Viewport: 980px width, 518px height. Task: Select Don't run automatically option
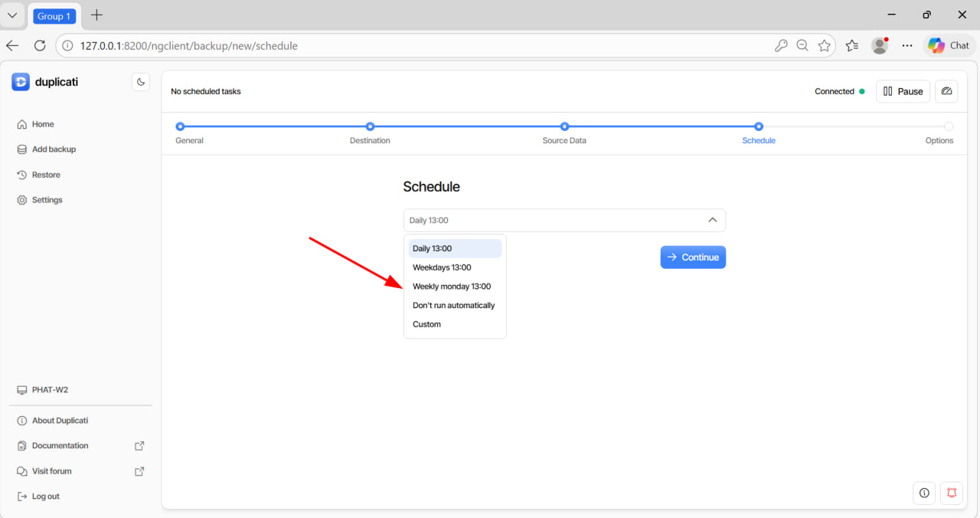pyautogui.click(x=453, y=305)
